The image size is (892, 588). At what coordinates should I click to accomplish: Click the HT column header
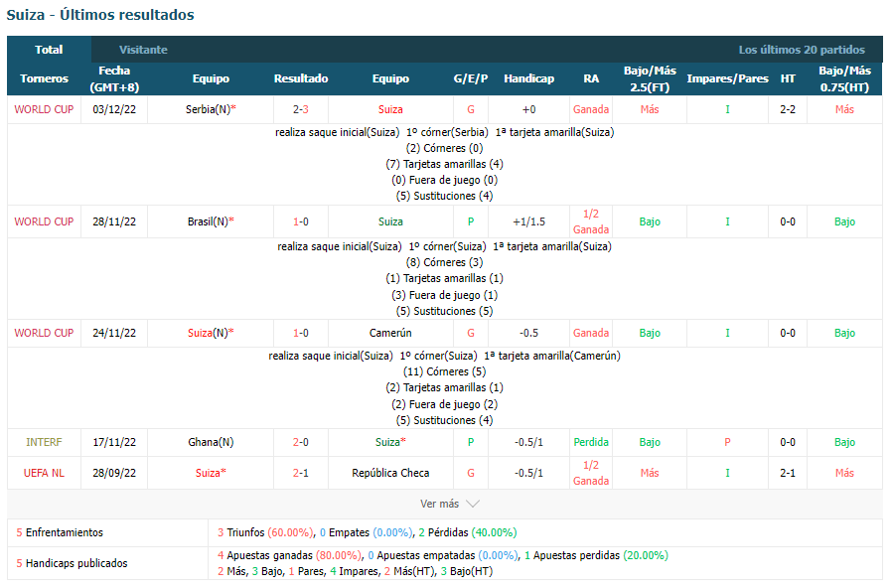[788, 78]
